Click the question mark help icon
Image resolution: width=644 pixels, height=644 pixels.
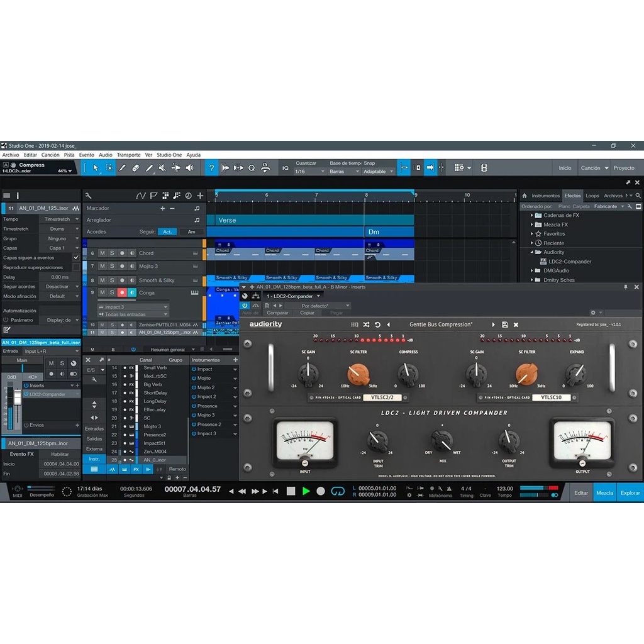211,167
